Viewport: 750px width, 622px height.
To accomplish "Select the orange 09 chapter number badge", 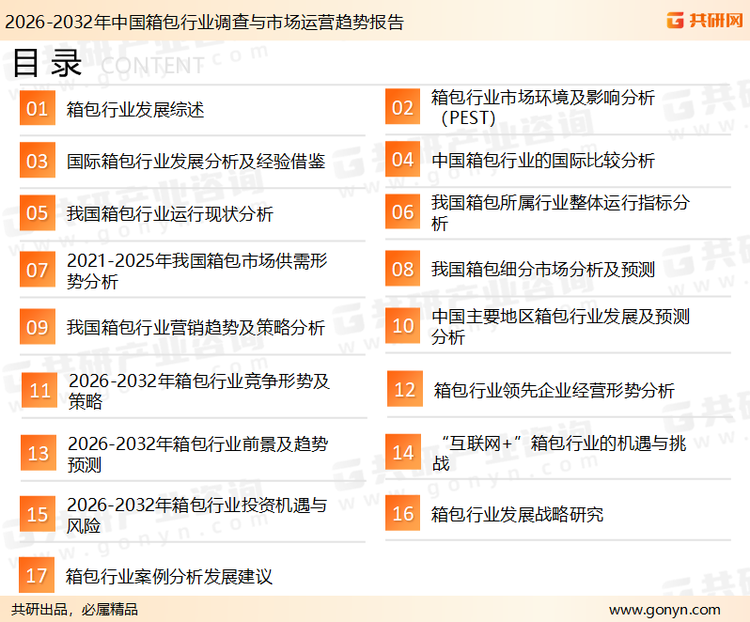I will pyautogui.click(x=37, y=327).
